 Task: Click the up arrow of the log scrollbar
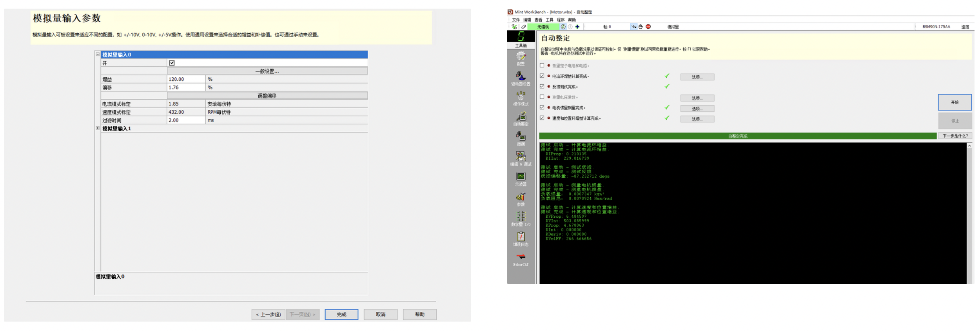(969, 145)
